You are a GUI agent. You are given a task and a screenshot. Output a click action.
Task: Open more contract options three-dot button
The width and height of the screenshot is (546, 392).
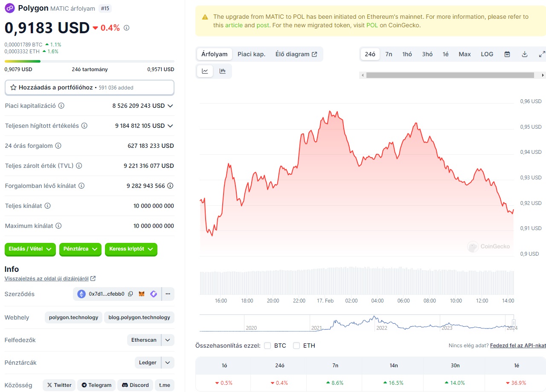click(168, 294)
